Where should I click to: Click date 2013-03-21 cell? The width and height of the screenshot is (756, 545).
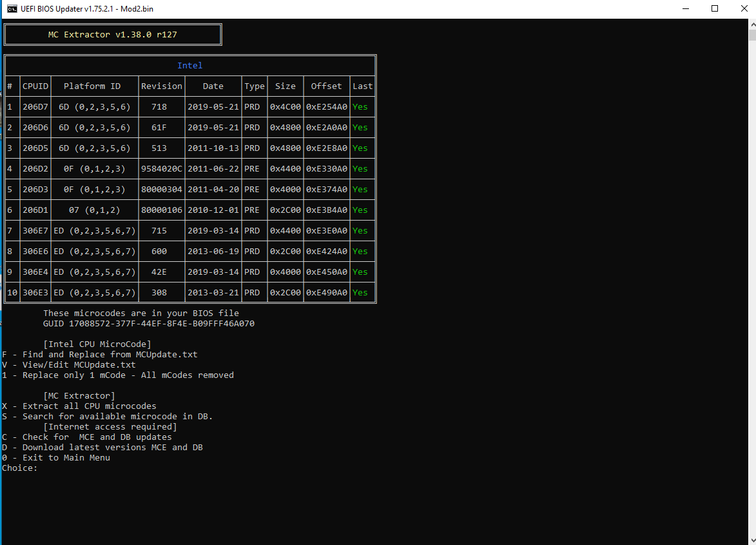pos(213,293)
